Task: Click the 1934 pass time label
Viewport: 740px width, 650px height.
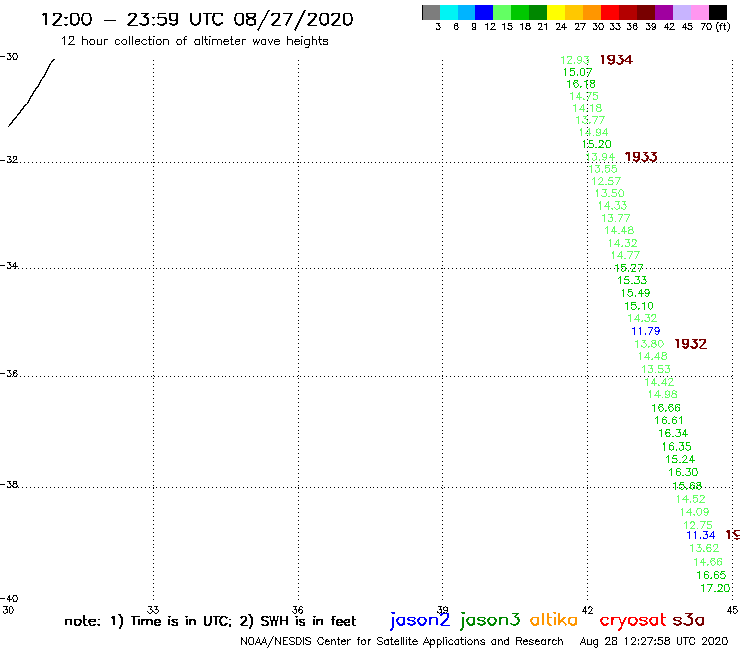Action: pos(616,60)
